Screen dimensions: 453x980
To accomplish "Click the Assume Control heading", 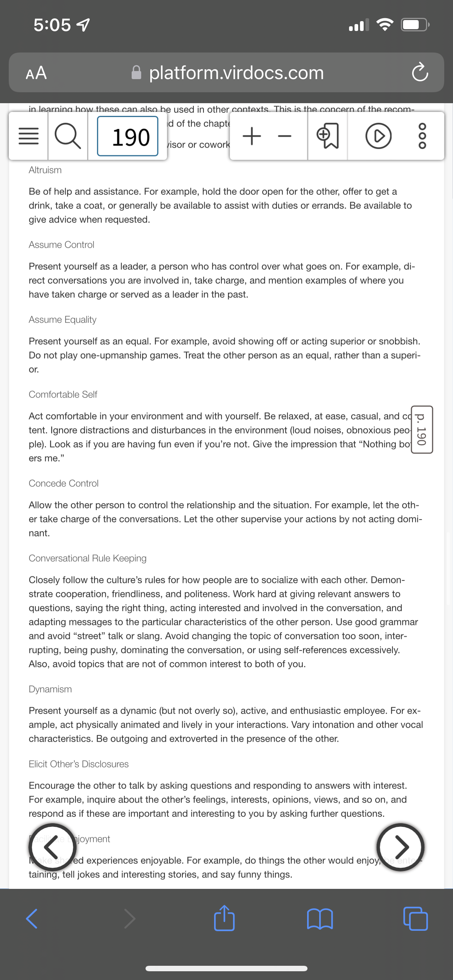I will coord(61,245).
